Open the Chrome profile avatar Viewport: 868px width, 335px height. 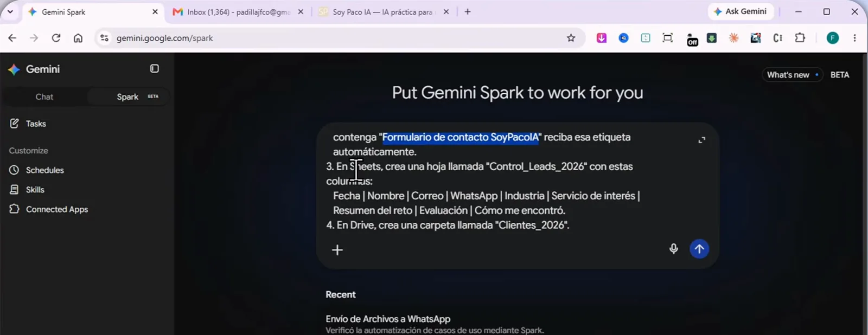pos(833,38)
